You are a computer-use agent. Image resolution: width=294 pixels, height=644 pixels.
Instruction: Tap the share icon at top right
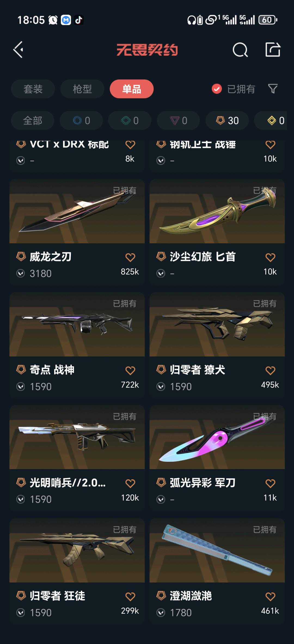click(273, 50)
